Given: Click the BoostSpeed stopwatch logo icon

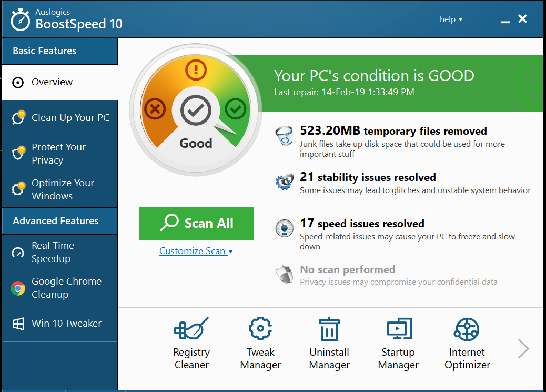Looking at the screenshot, I should point(20,19).
